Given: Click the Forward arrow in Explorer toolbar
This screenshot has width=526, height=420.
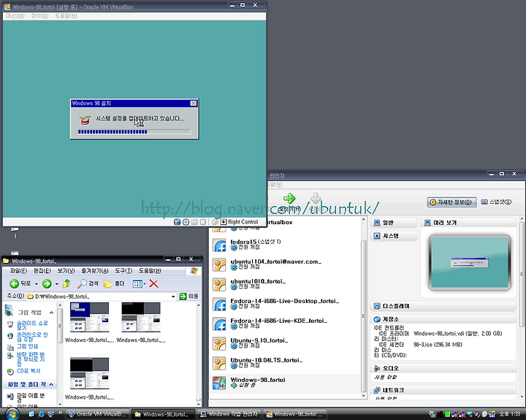Looking at the screenshot, I should pyautogui.click(x=47, y=284).
